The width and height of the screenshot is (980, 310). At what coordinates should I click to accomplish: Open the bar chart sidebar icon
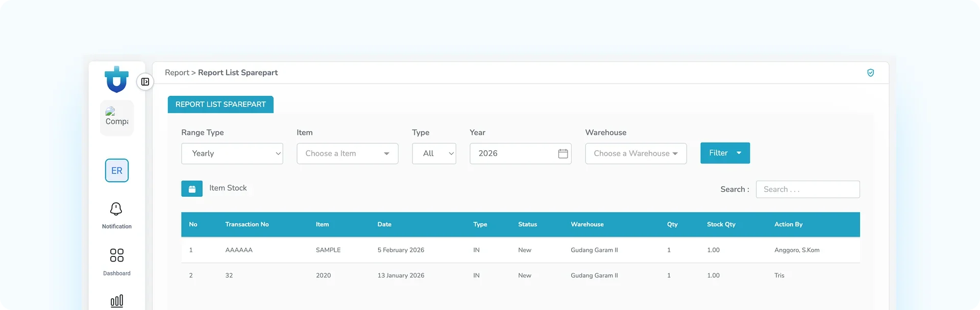point(116,301)
